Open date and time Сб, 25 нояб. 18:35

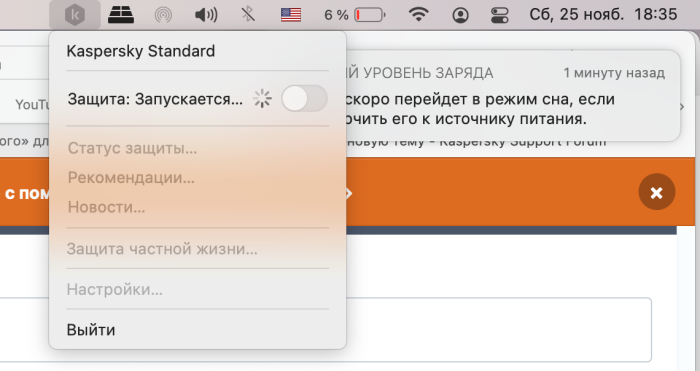click(603, 15)
